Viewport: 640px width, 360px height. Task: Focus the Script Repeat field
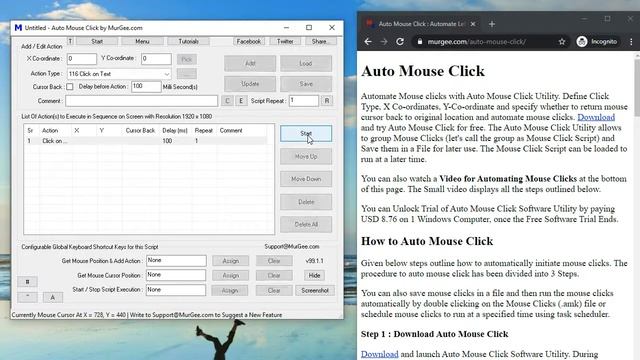(x=304, y=101)
